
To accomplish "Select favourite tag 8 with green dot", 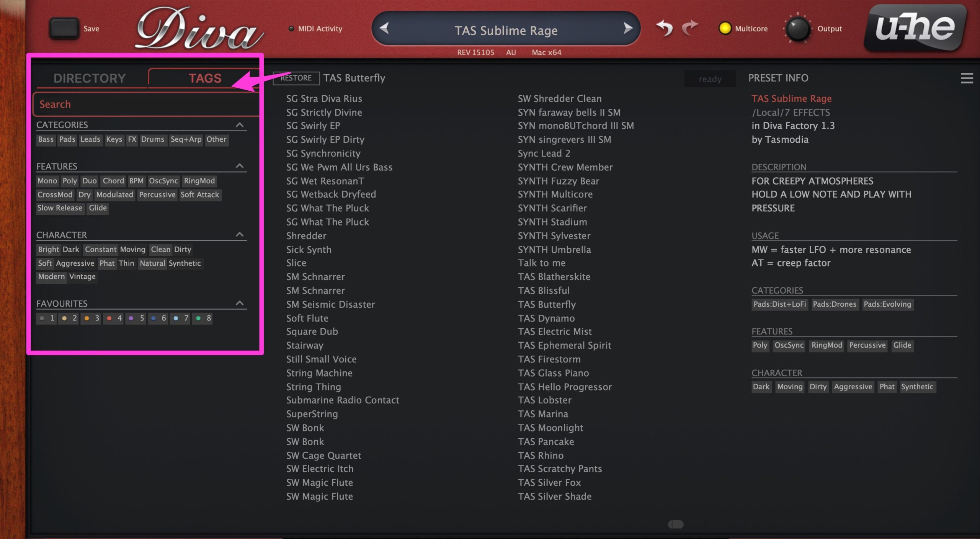I will tap(203, 318).
